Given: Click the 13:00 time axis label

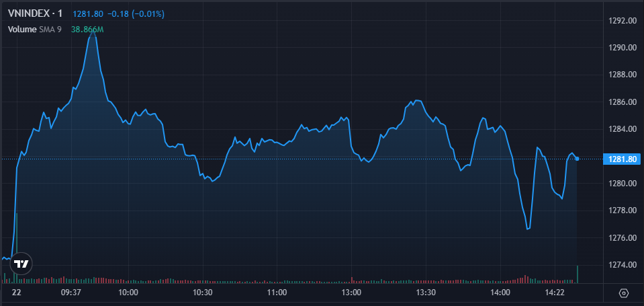Looking at the screenshot, I should click(352, 293).
